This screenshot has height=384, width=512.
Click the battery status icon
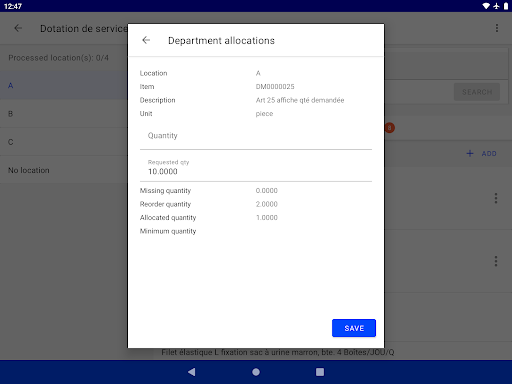click(x=506, y=6)
